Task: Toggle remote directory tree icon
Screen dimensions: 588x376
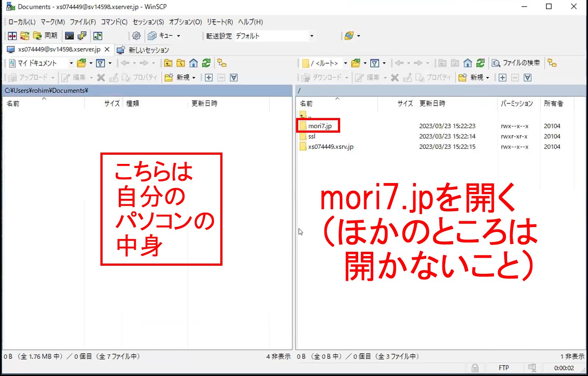Action: tap(552, 63)
